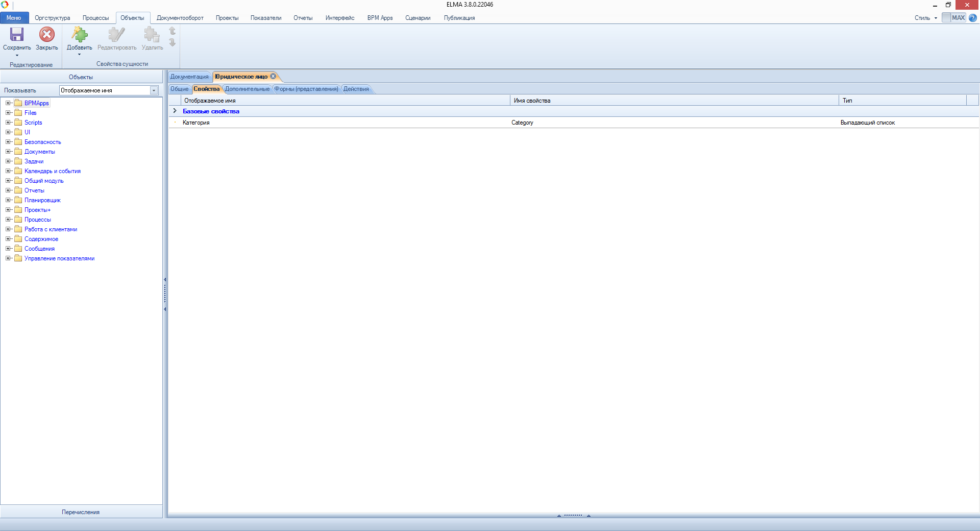
Task: Toggle the MAX mode button
Action: point(953,18)
